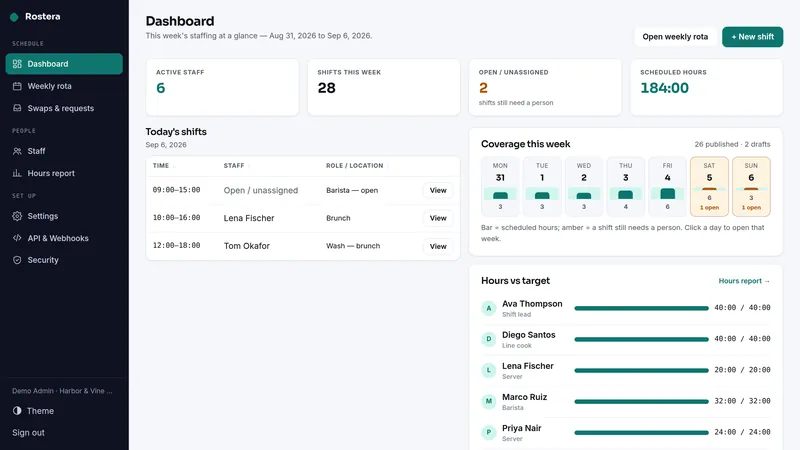Click the Shifts This Week card
The height and width of the screenshot is (450, 800).
click(384, 87)
